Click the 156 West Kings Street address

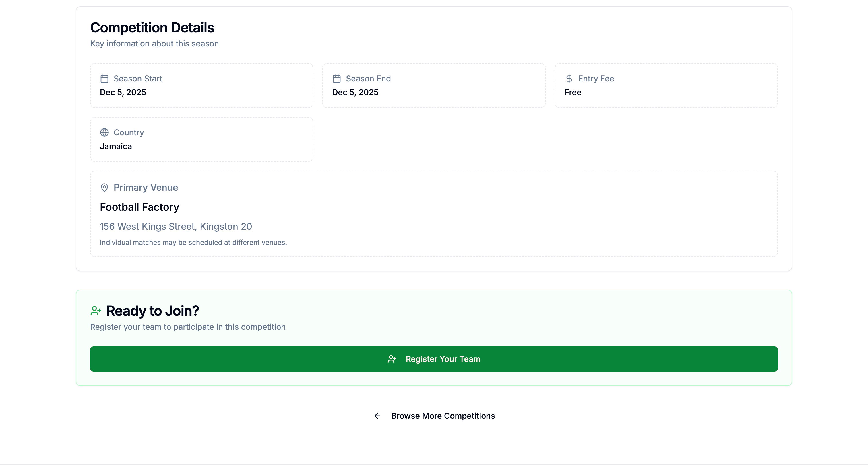click(x=176, y=226)
